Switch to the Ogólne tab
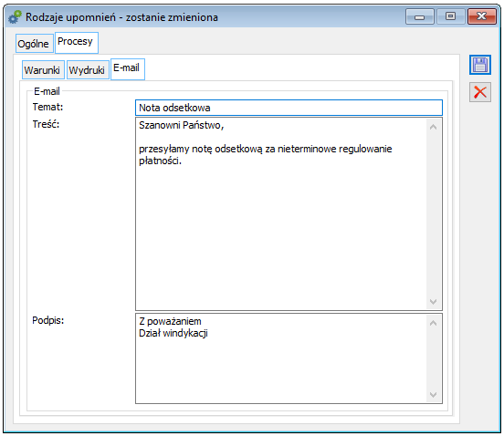The image size is (504, 436). [x=35, y=44]
